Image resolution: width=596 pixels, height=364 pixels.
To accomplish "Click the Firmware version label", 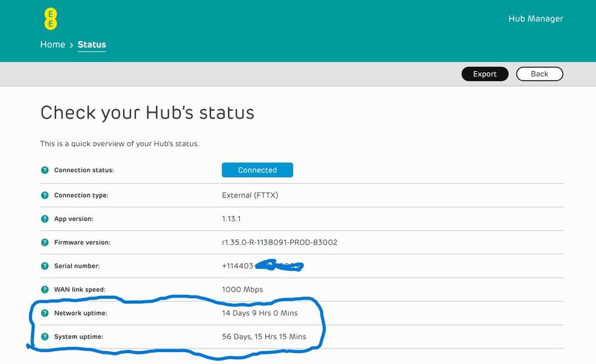I will click(x=82, y=242).
